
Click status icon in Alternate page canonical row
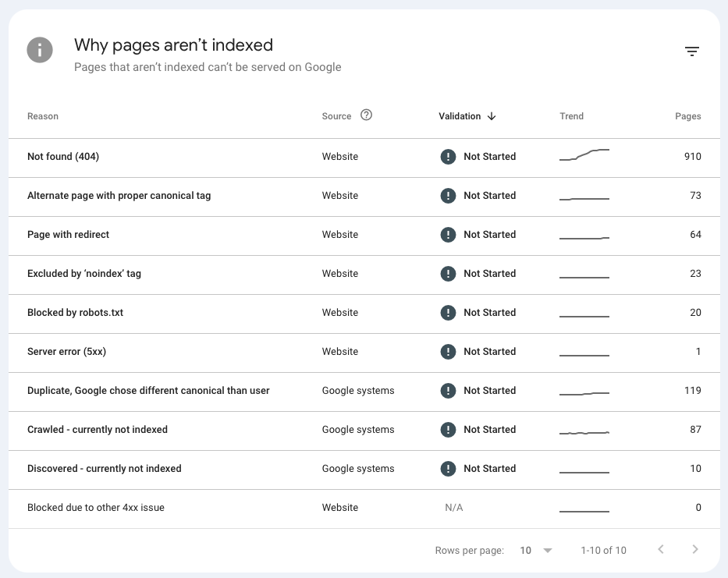[448, 196]
